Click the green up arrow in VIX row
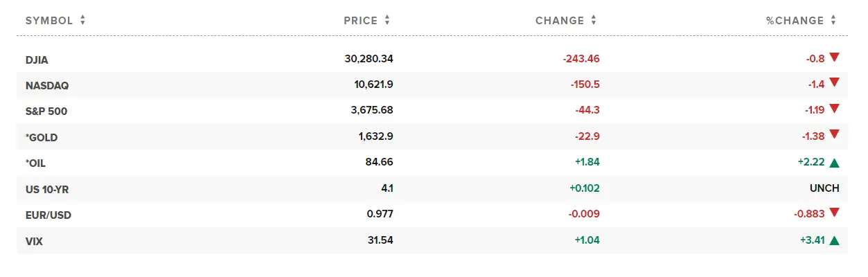868x277 pixels. pos(834,240)
